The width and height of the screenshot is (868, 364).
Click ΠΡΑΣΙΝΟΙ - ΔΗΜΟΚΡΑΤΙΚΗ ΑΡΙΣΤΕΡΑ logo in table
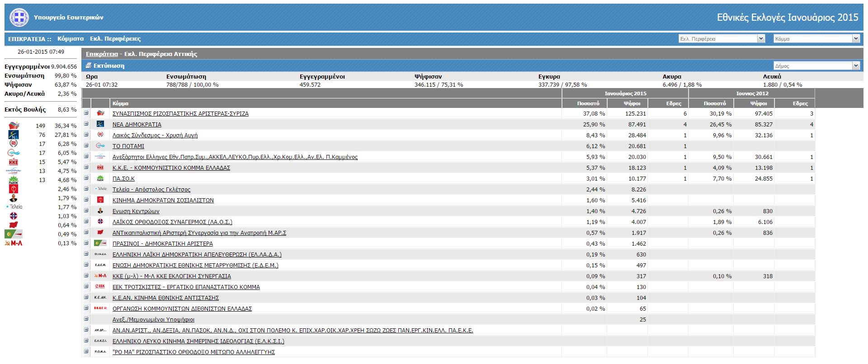point(100,243)
